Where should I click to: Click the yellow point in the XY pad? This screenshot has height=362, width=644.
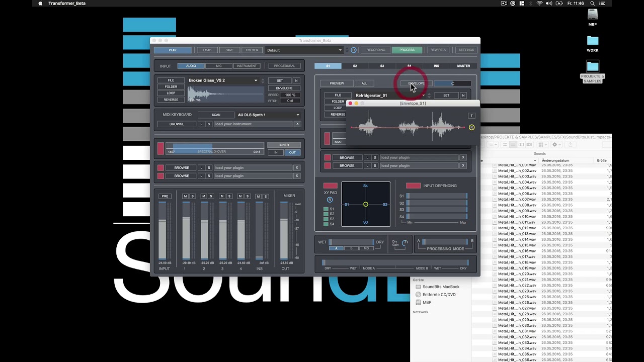(x=366, y=204)
